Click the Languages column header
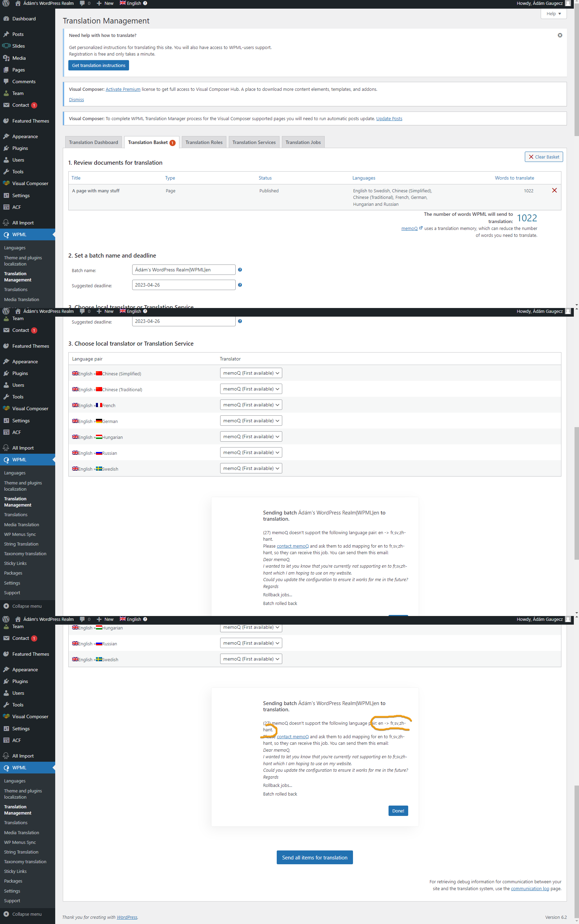The width and height of the screenshot is (579, 924). (364, 178)
